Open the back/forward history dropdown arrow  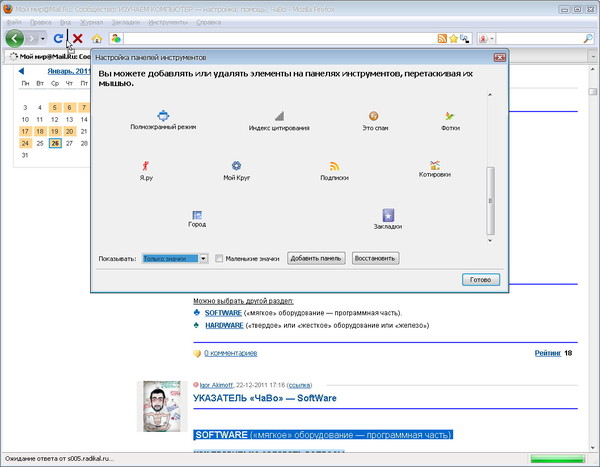pyautogui.click(x=42, y=39)
